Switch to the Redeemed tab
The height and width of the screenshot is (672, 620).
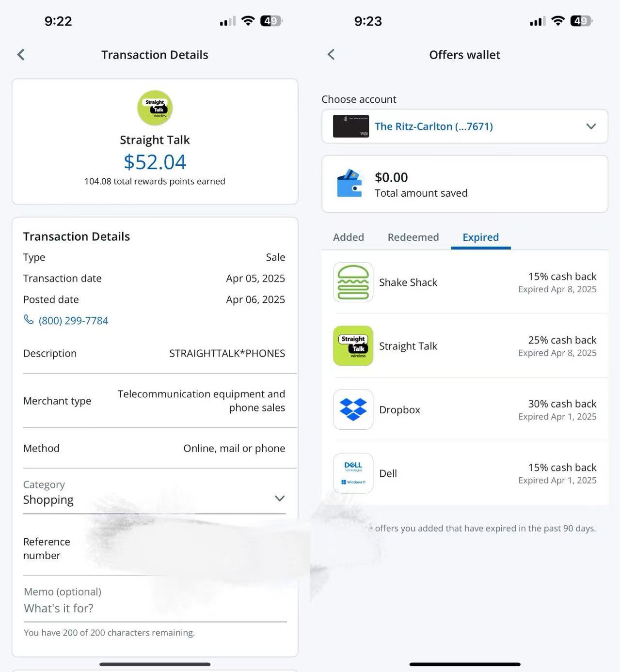pyautogui.click(x=413, y=237)
